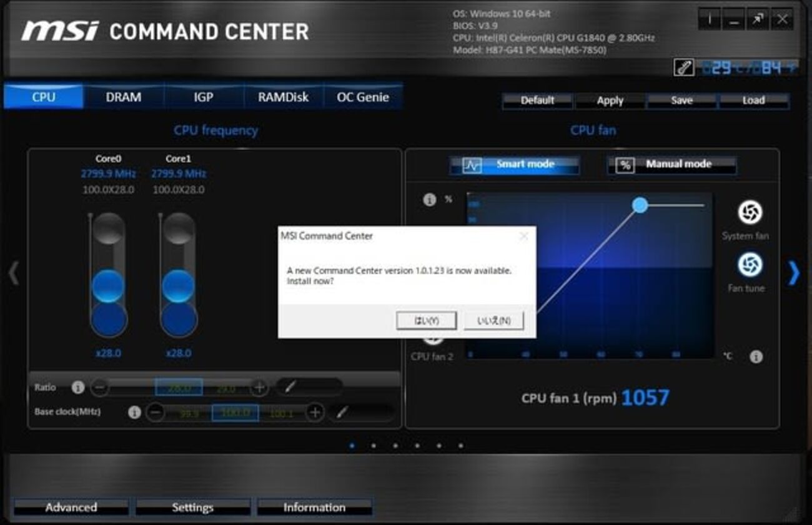The image size is (812, 525).
Task: Click the Core1 2799.9 MHz reading
Action: 179,174
